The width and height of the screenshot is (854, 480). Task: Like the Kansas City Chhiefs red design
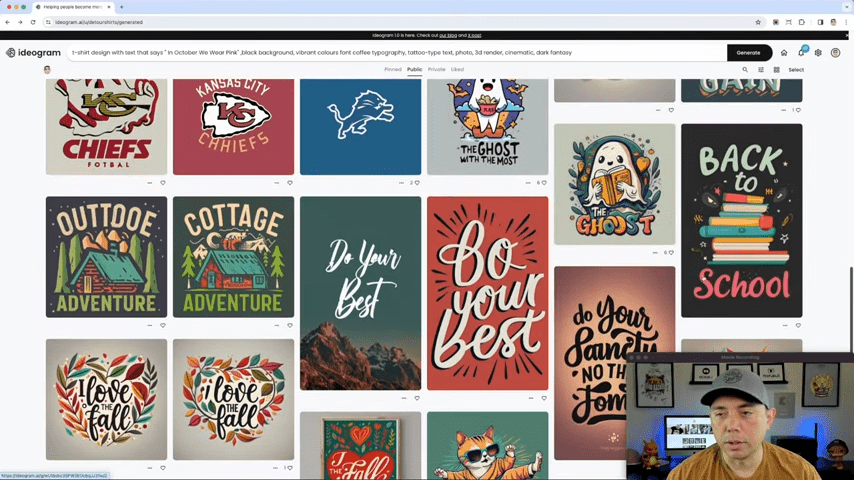coord(290,183)
